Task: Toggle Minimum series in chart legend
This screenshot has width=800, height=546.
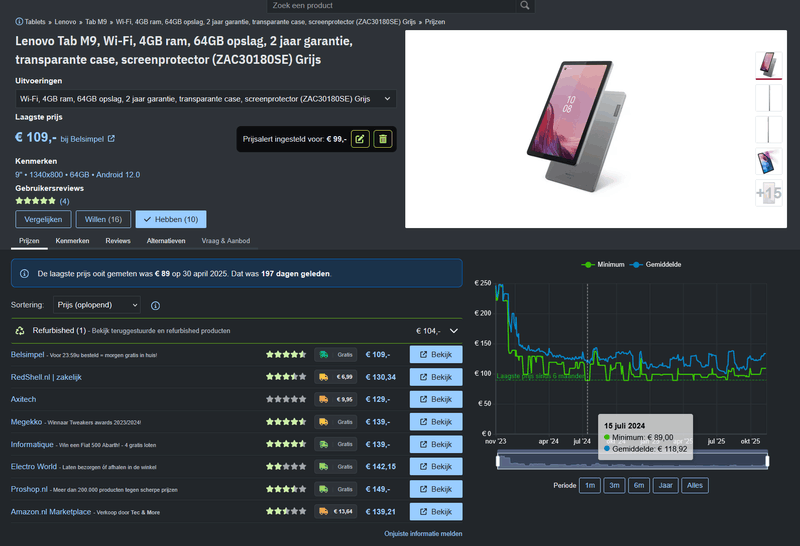Action: point(603,264)
